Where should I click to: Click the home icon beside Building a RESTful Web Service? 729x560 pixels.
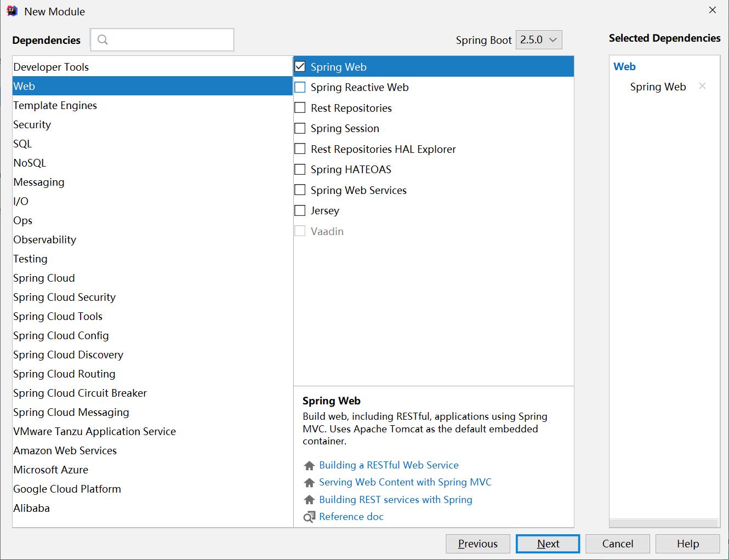point(309,465)
